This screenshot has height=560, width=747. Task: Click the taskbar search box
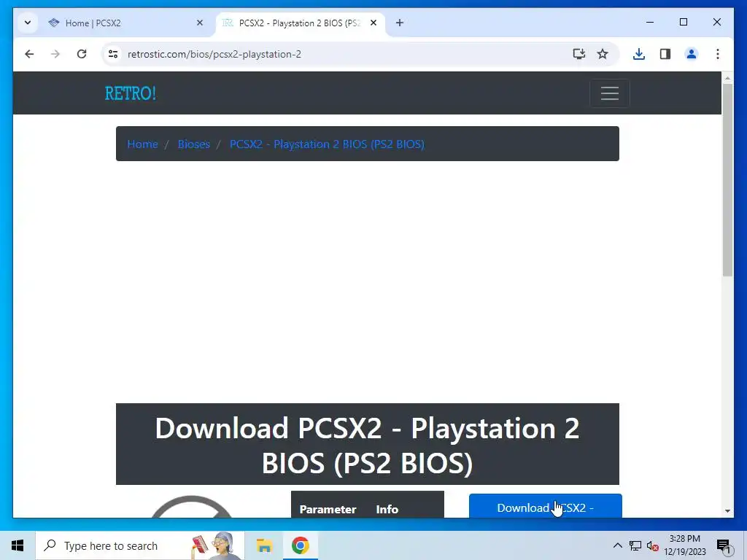click(x=140, y=545)
